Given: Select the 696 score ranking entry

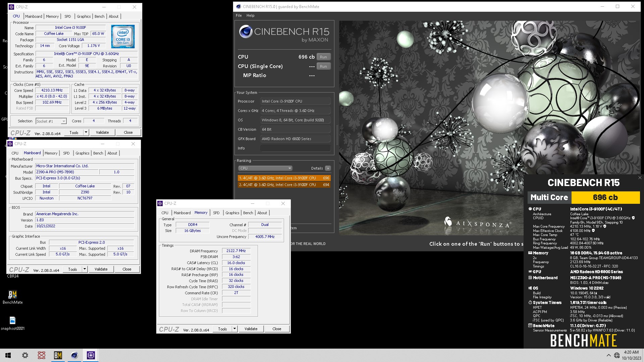Looking at the screenshot, I should tap(284, 178).
